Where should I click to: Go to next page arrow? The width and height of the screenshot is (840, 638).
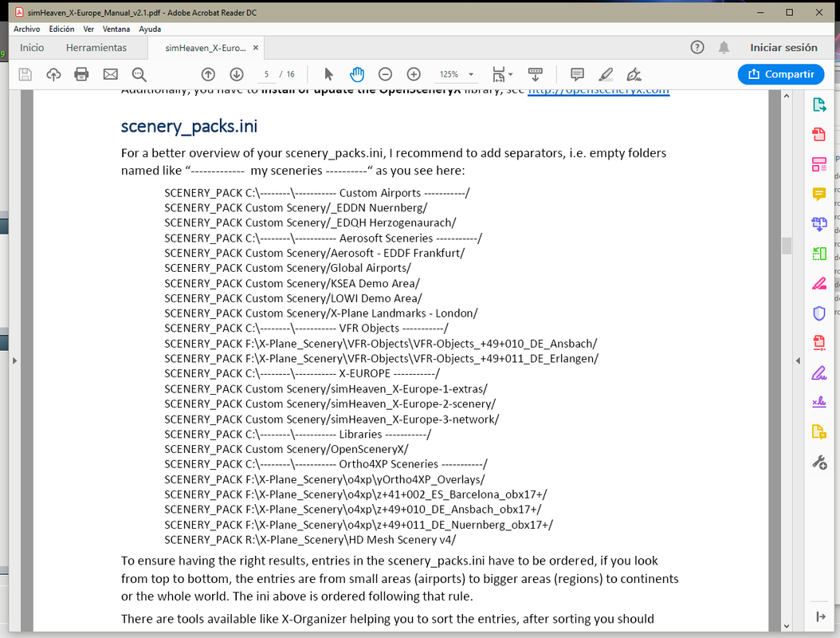click(x=236, y=74)
